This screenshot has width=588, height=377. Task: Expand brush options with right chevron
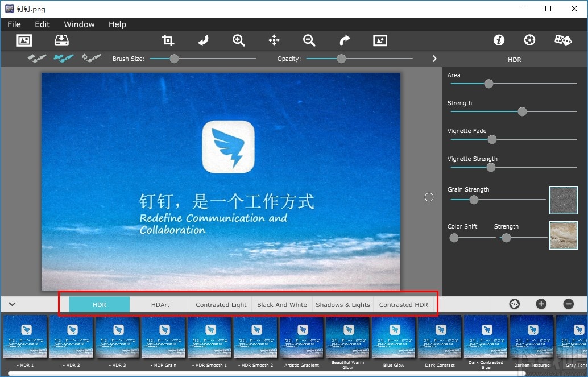pyautogui.click(x=434, y=59)
